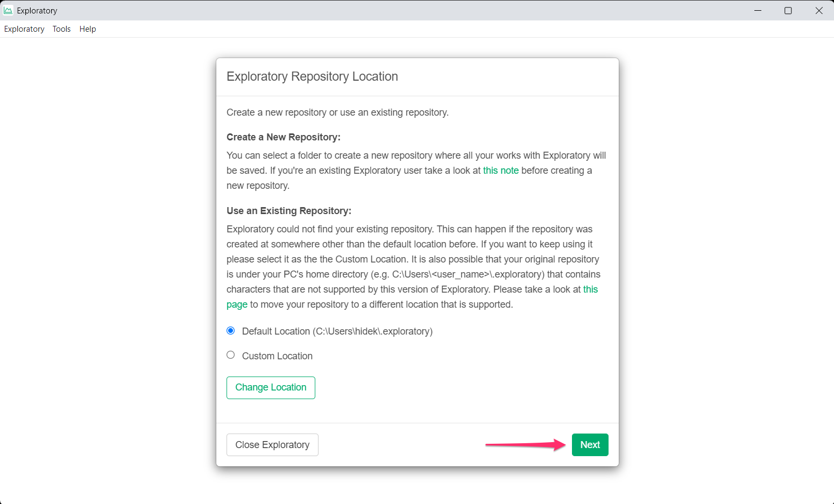The width and height of the screenshot is (834, 504).
Task: Open the Tools menu
Action: (x=61, y=29)
